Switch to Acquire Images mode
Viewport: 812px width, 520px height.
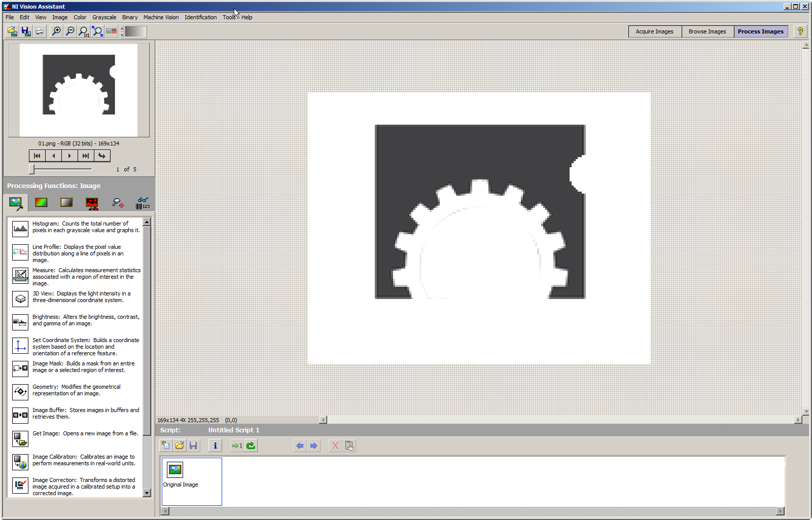[655, 31]
